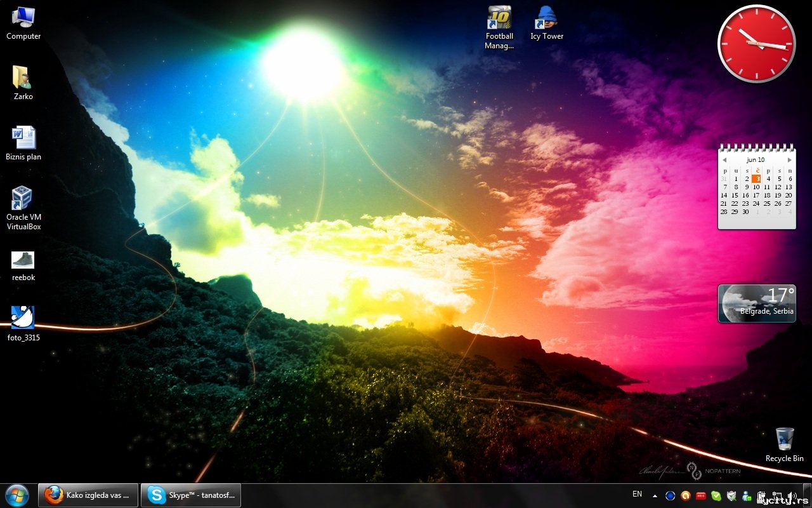Select grayed date 31 in calendar gadget
This screenshot has height=508, width=812.
(x=724, y=178)
